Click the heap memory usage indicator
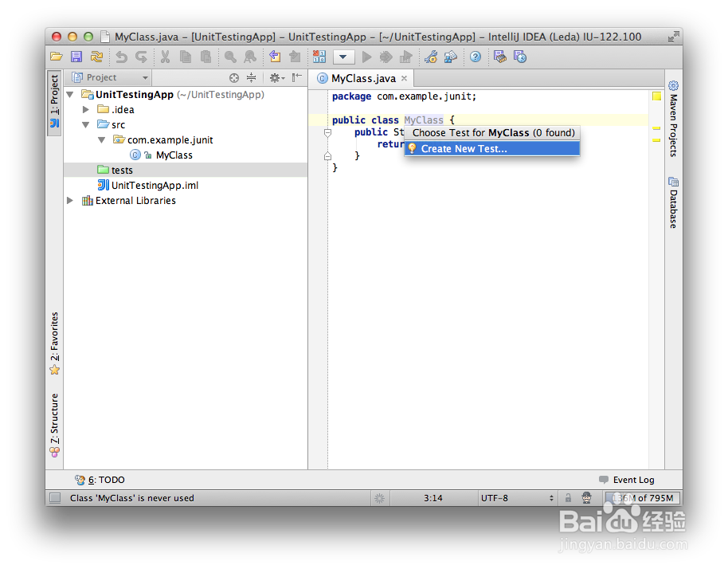The width and height of the screenshot is (728, 569). 642,497
